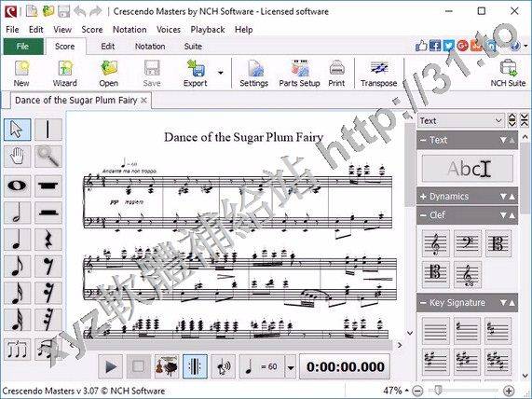Insert the bass clef
The image size is (532, 399).
pyautogui.click(x=467, y=243)
